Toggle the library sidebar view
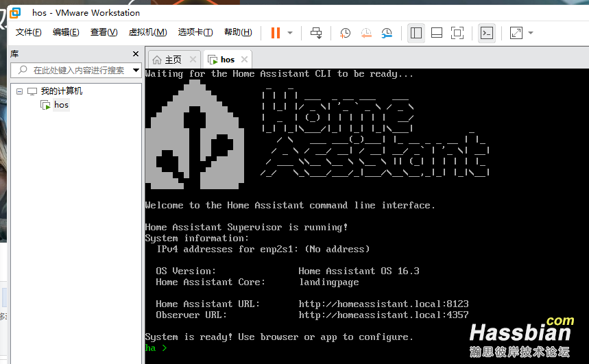Screen dimensions: 589x364 [x=416, y=33]
